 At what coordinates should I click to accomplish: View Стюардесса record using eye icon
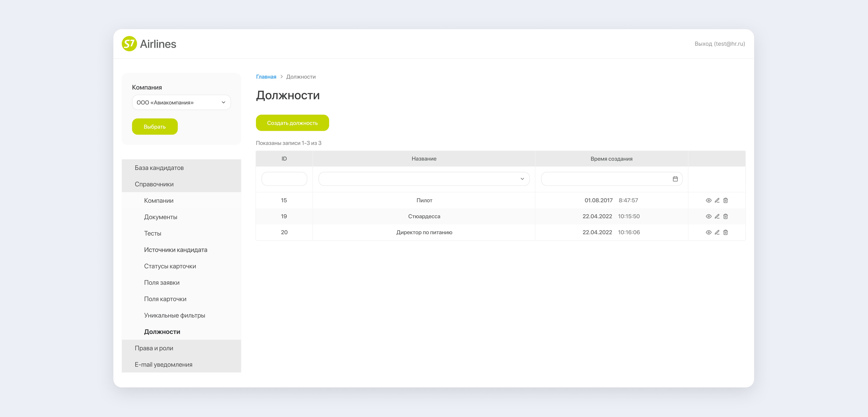pos(708,216)
